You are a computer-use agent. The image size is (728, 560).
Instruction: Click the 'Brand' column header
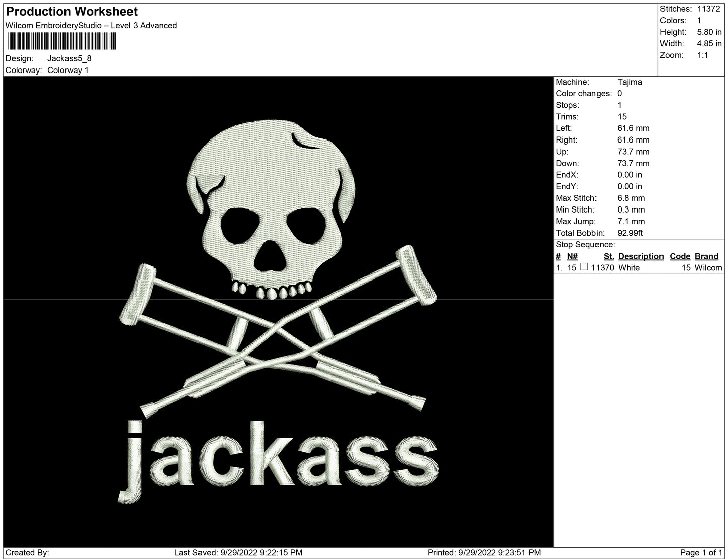(707, 256)
